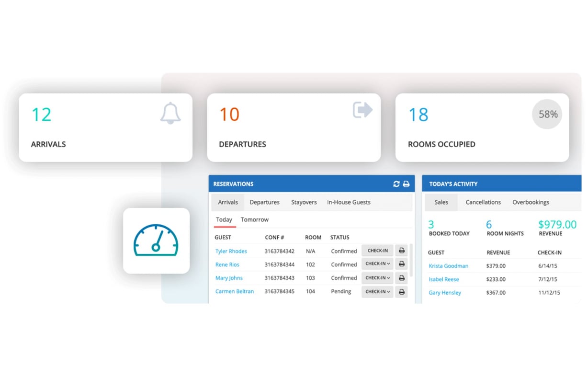Select the Tomorrow sub-tab
Viewport: 588px width, 368px height.
click(x=255, y=219)
